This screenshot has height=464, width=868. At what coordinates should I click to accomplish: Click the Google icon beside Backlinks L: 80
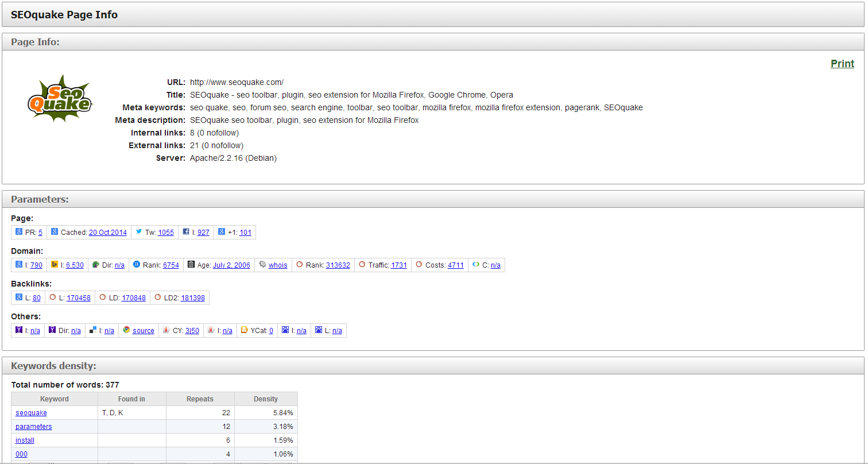19,297
